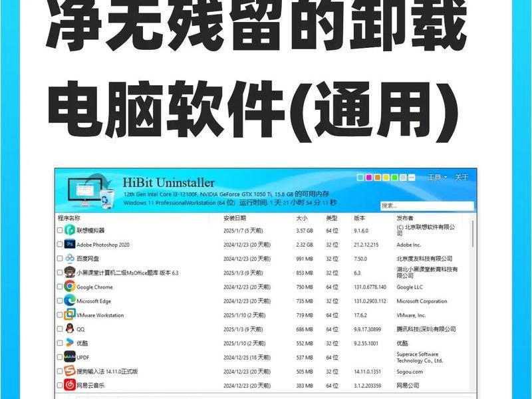This screenshot has width=532, height=399.
Task: Click the 网易云音乐 icon
Action: 70,385
